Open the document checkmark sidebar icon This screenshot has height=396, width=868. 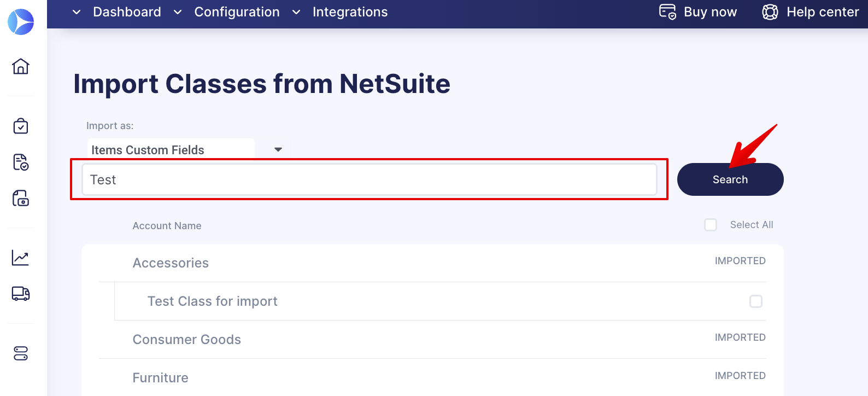pos(21,162)
